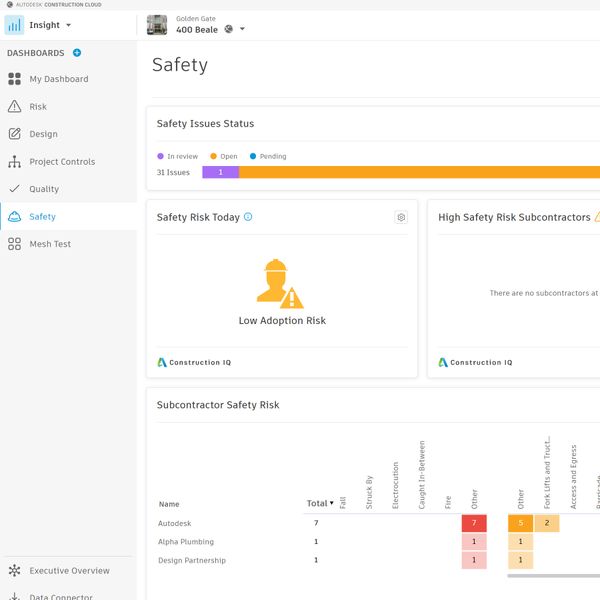The height and width of the screenshot is (600, 600).
Task: Expand the 400 Beale project dropdown
Action: 242,29
